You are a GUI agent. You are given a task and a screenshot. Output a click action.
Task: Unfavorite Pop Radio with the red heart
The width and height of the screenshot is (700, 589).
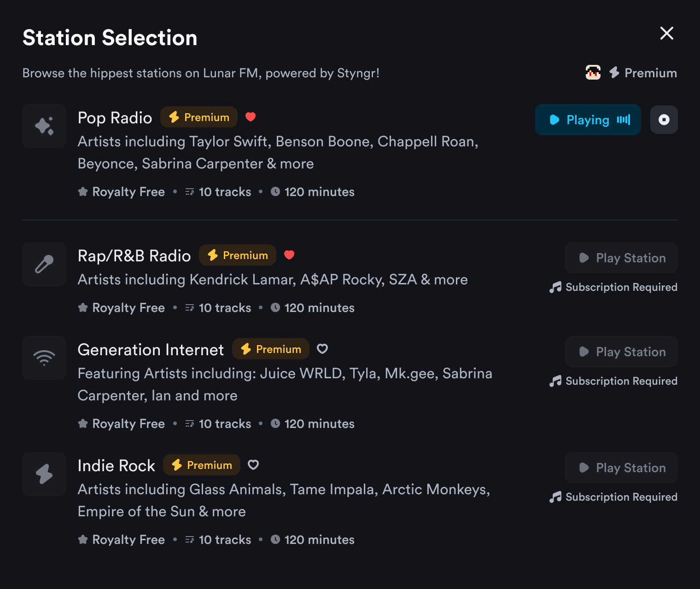point(251,117)
